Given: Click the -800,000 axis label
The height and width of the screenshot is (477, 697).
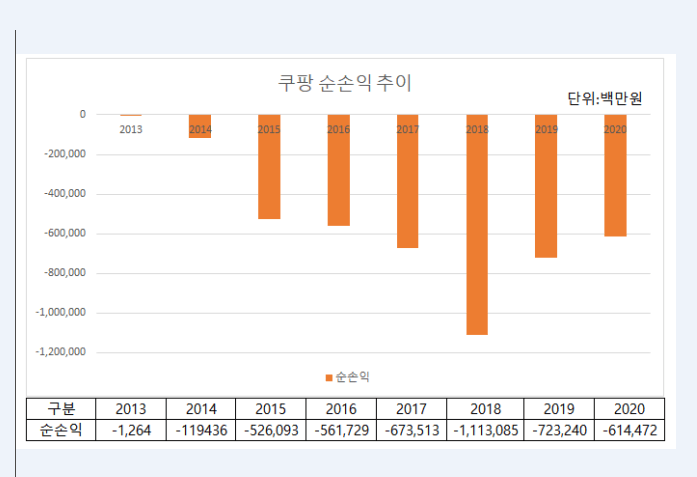Looking at the screenshot, I should (x=65, y=273).
